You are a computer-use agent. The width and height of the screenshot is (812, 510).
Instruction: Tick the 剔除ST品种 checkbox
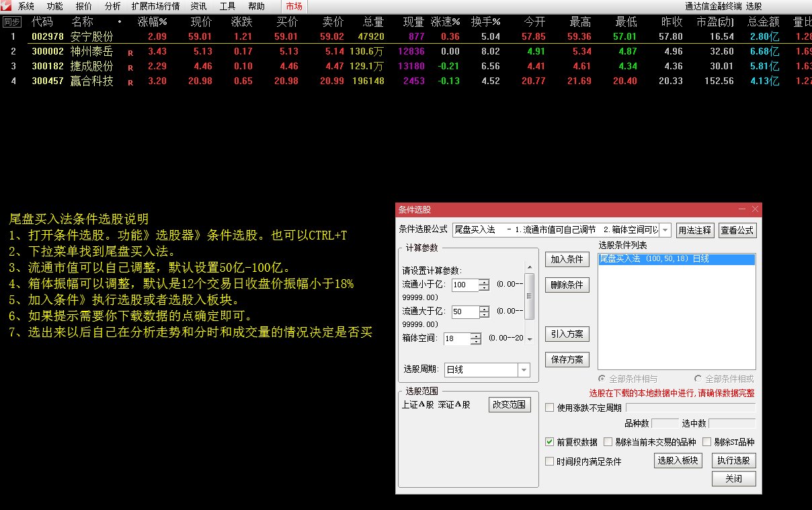pyautogui.click(x=706, y=442)
